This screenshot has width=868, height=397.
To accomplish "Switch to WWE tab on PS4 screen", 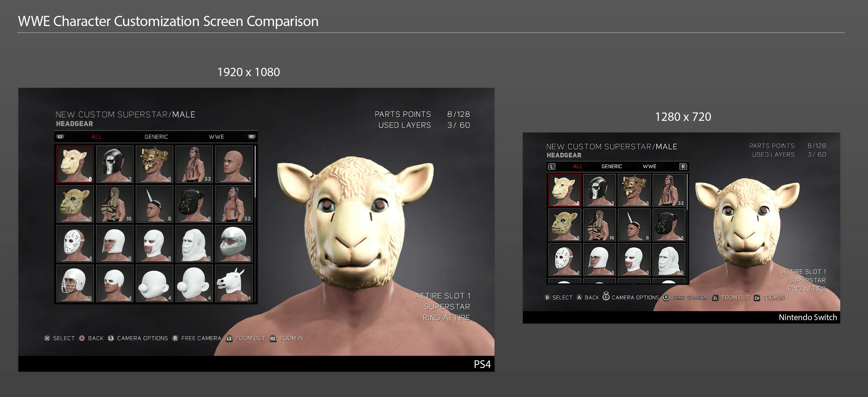I will click(217, 137).
